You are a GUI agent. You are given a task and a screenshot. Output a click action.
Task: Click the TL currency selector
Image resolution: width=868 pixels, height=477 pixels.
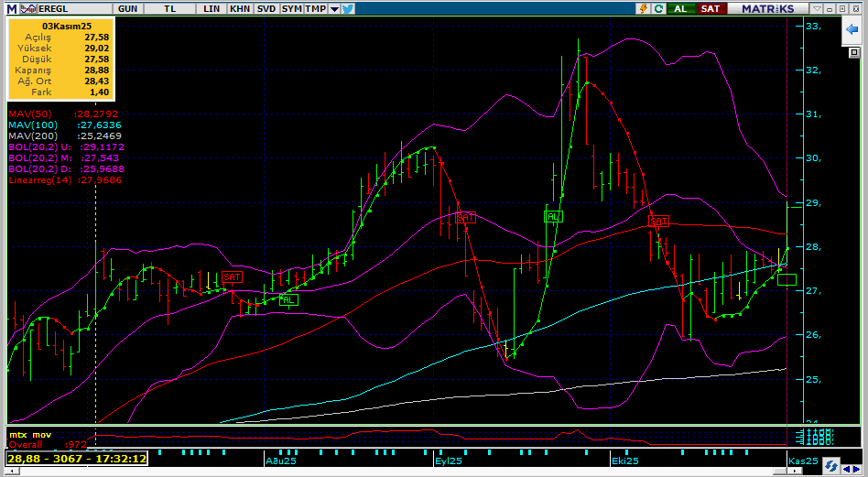point(170,8)
